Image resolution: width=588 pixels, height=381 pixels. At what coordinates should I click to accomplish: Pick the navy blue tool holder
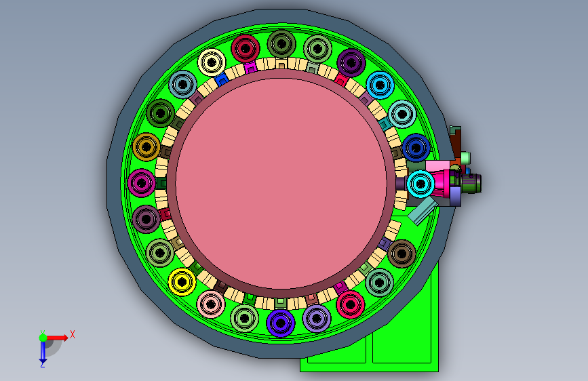416,148
